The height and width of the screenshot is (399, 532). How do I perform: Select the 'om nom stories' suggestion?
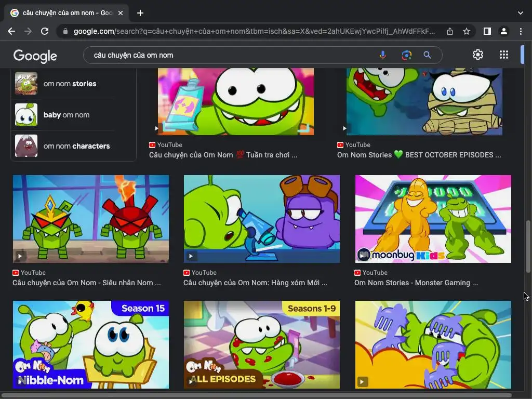click(70, 84)
